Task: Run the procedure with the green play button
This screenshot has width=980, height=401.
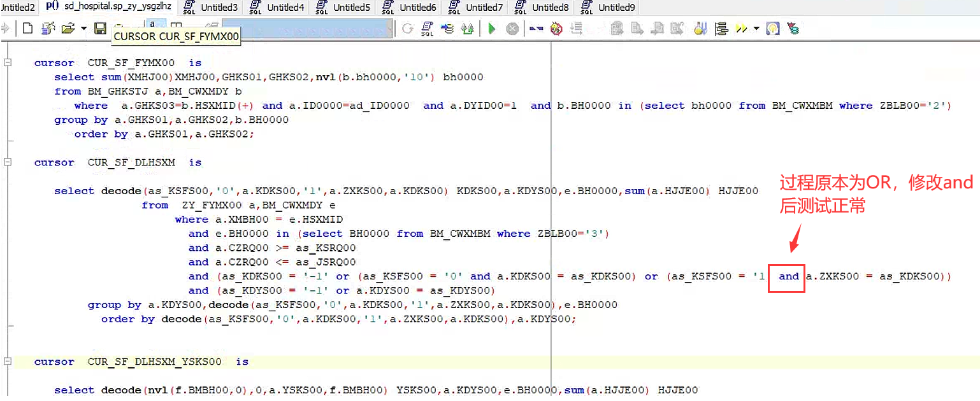Action: point(491,29)
